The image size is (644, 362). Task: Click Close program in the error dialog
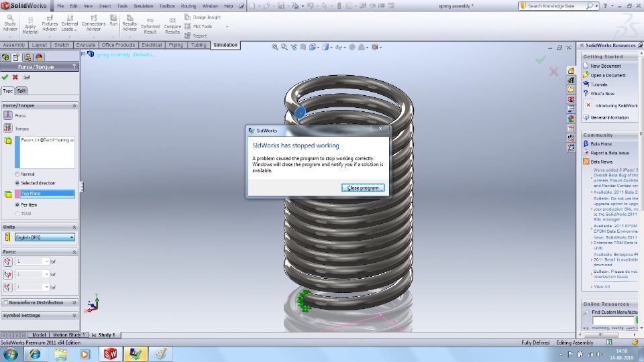363,188
